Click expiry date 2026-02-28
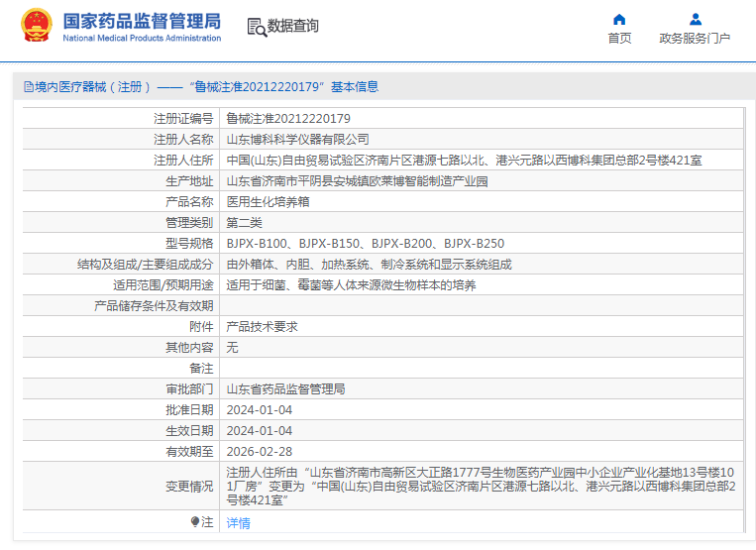The height and width of the screenshot is (550, 756). [260, 451]
